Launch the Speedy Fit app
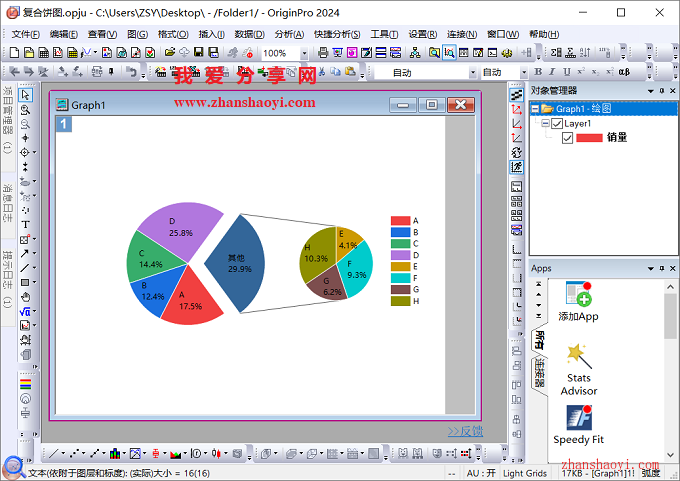680x481 pixels. [x=579, y=425]
